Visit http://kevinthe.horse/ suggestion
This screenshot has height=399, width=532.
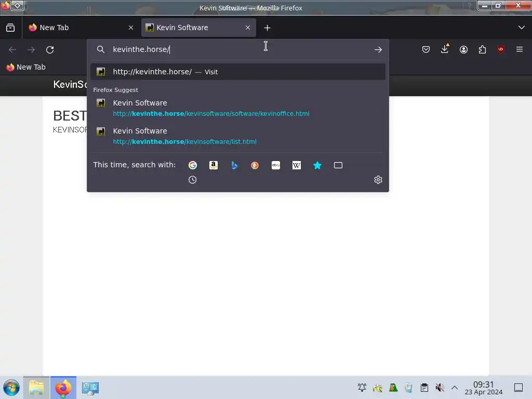pos(238,72)
